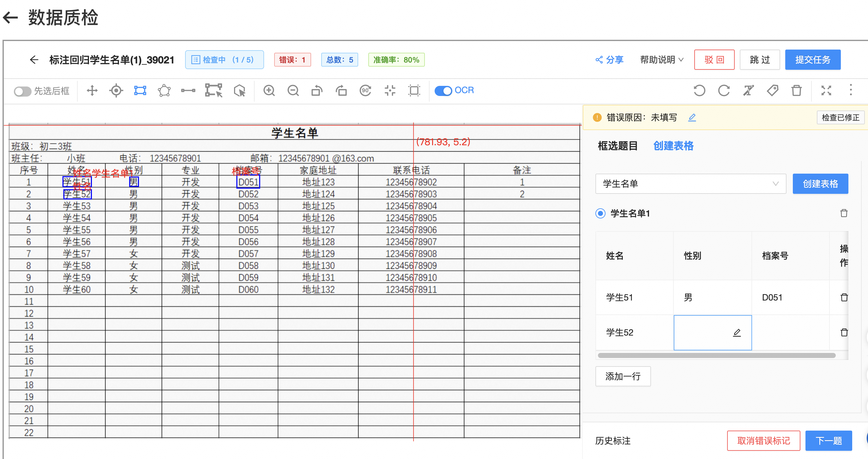Select the 学生51 name cell in the panel
This screenshot has height=459, width=868.
(635, 298)
